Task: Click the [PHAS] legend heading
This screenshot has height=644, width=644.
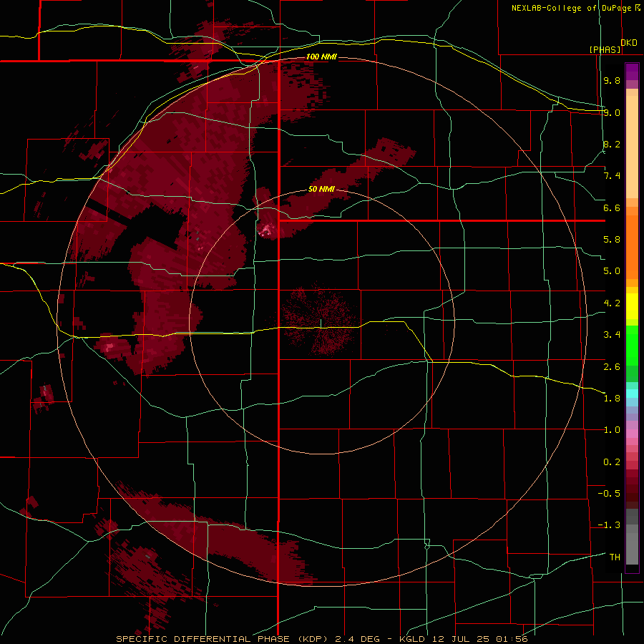Action: [x=605, y=49]
